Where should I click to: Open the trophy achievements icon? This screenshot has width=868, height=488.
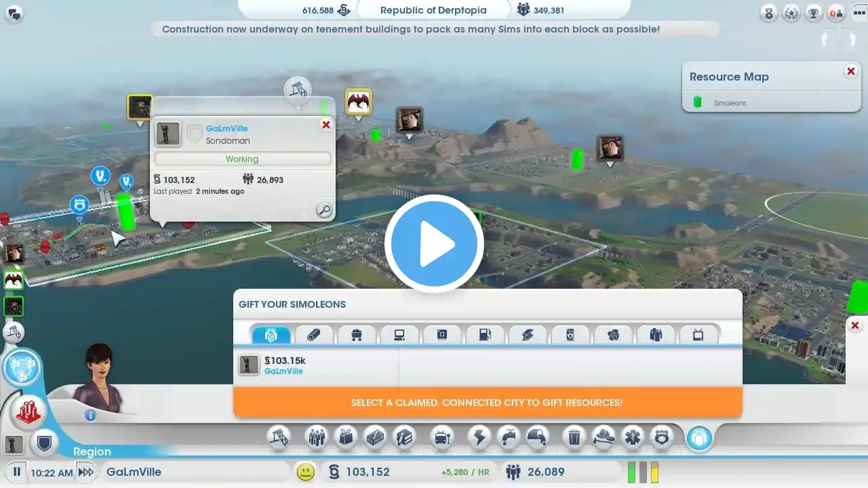pos(814,12)
